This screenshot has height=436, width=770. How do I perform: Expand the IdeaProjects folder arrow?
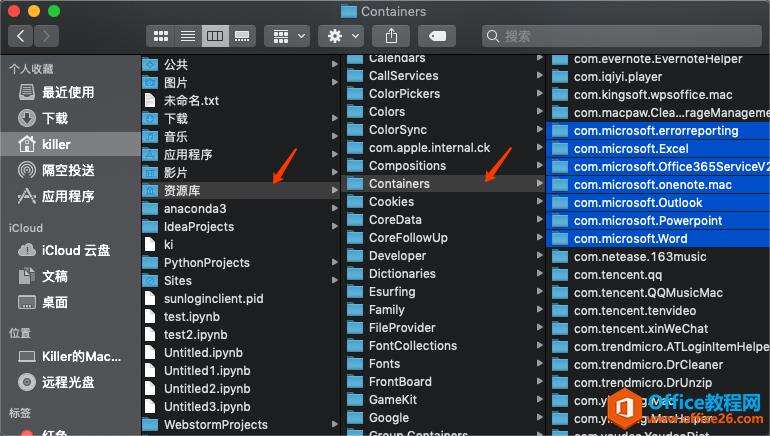[334, 226]
